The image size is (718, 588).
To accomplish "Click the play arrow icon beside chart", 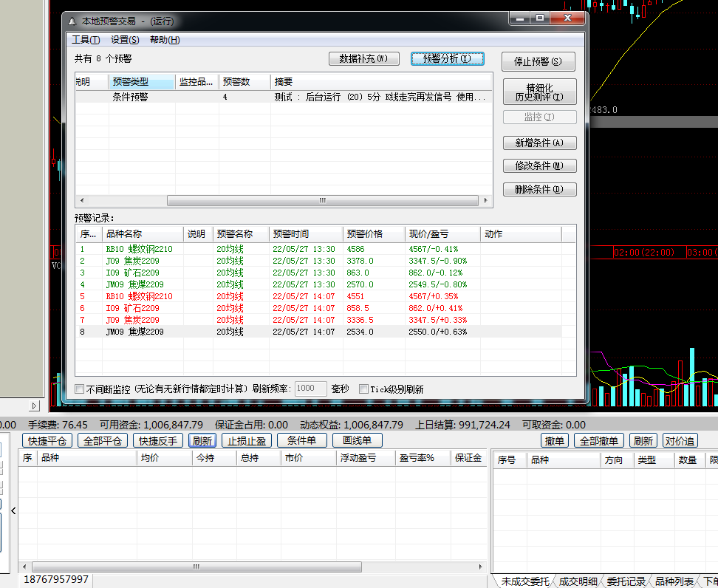I will (x=34, y=406).
